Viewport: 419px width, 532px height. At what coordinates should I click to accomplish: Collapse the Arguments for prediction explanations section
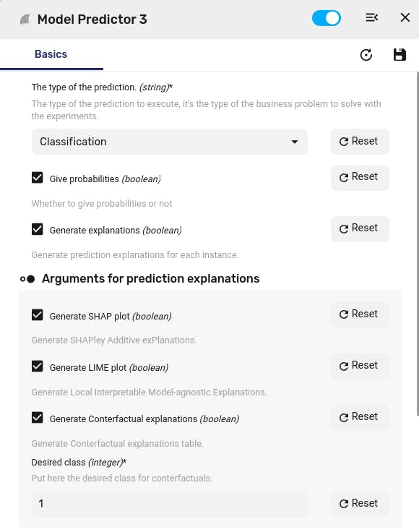click(x=150, y=278)
